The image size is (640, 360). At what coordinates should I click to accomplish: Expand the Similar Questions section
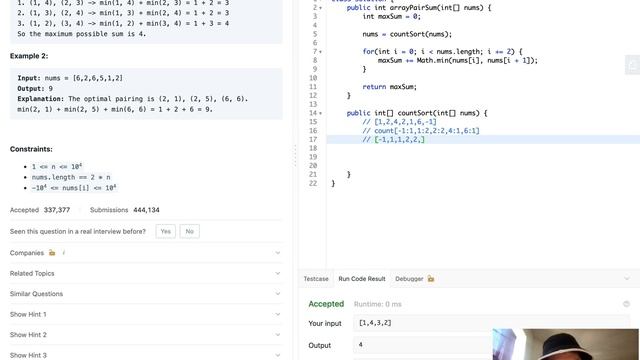click(146, 294)
